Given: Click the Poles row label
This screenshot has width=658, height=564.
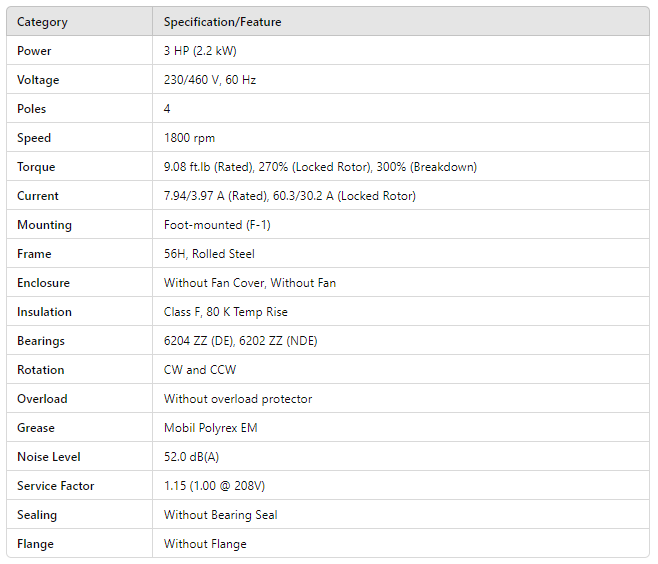Looking at the screenshot, I should click(x=32, y=109).
